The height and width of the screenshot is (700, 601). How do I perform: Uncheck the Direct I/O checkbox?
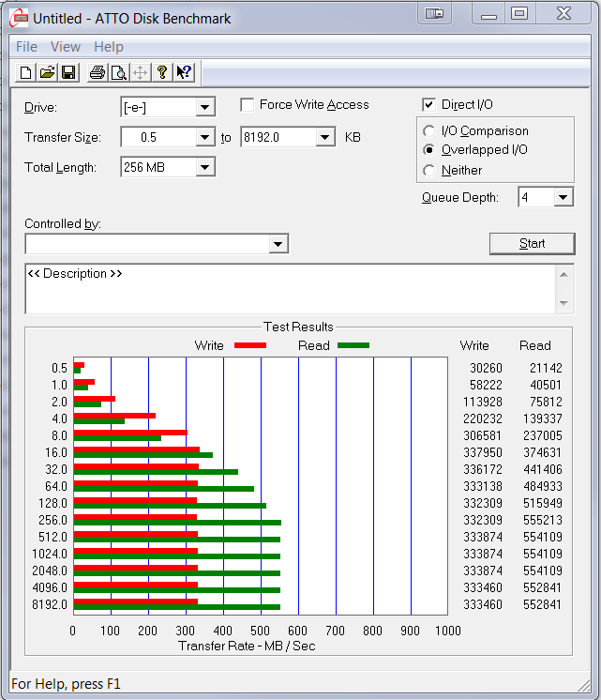click(429, 105)
